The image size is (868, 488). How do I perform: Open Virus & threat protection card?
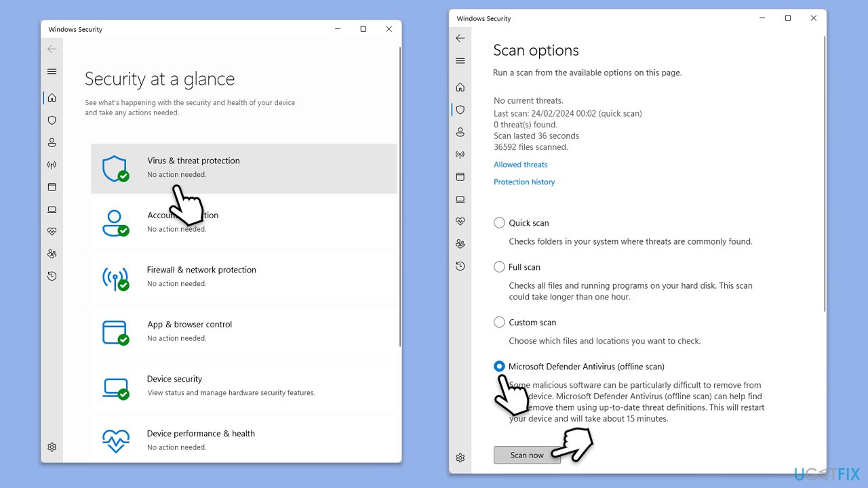244,169
